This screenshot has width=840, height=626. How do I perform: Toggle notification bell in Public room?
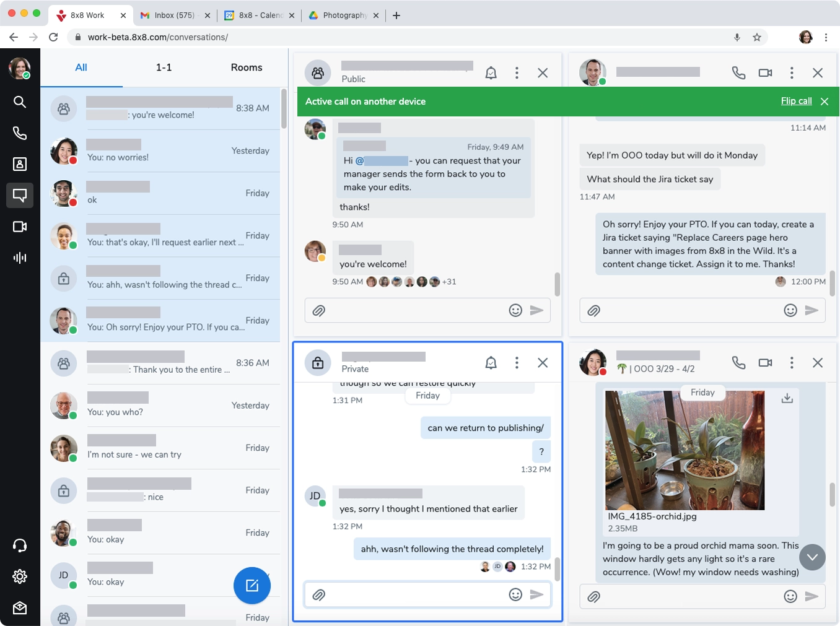[x=491, y=73]
